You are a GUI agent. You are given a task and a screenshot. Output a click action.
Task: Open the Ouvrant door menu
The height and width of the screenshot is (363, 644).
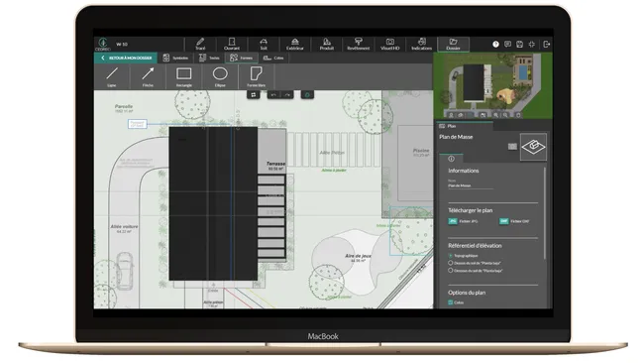click(232, 44)
